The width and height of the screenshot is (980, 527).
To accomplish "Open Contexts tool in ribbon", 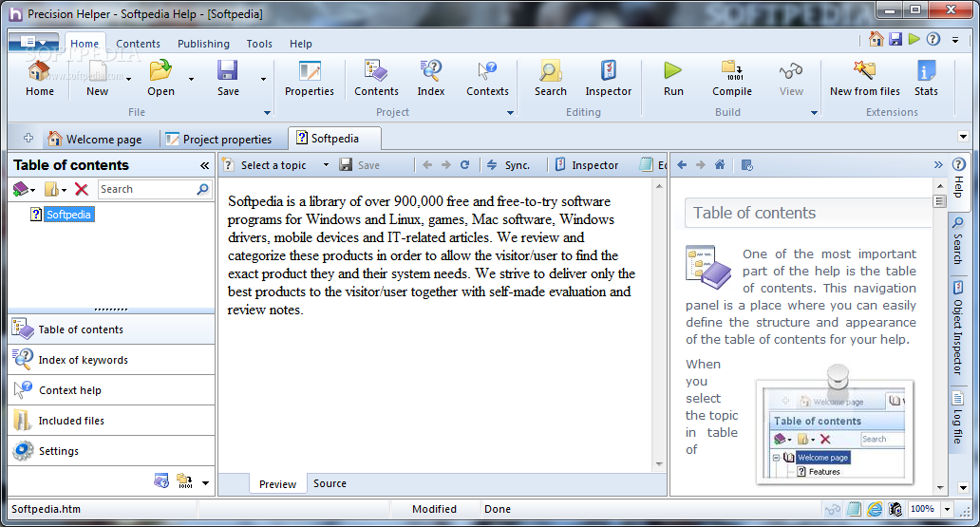I will [x=487, y=79].
